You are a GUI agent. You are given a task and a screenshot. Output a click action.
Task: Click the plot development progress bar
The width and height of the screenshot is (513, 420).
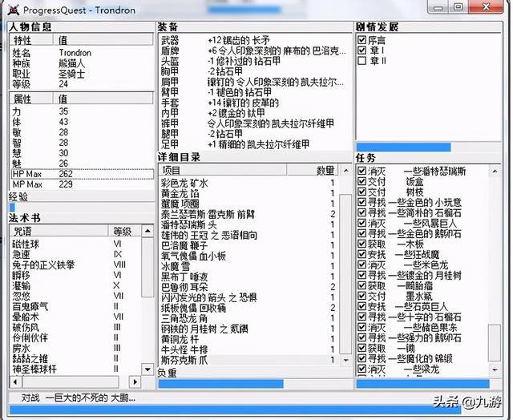(429, 147)
